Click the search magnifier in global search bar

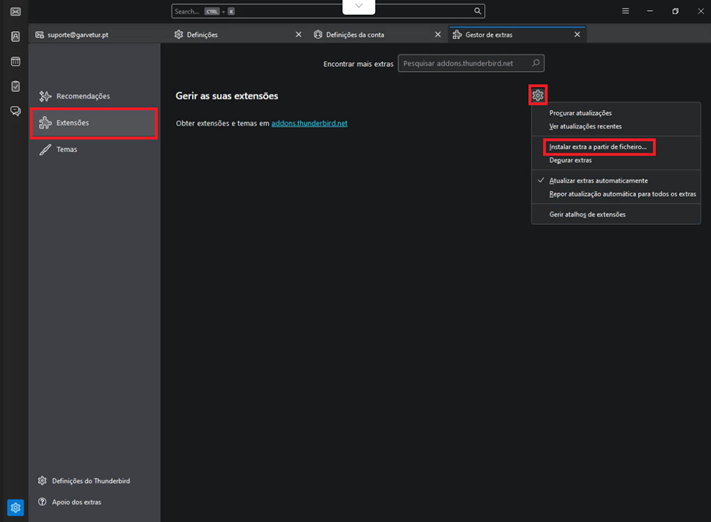[x=477, y=11]
